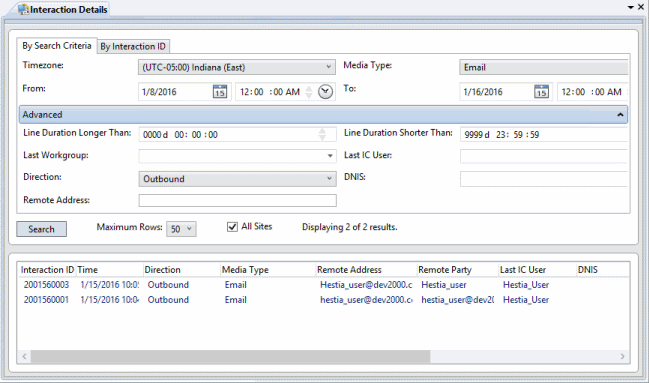This screenshot has height=383, width=649.
Task: Click the clock icon beside From time
Action: tap(325, 92)
